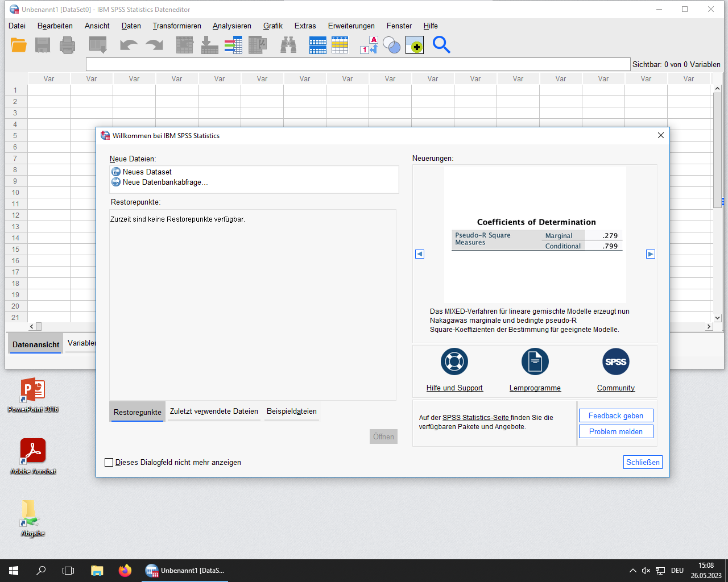Enable 'Dieses Dialogfeld nicht mehr anzeigen' checkbox
Image resolution: width=728 pixels, height=582 pixels.
(x=109, y=463)
